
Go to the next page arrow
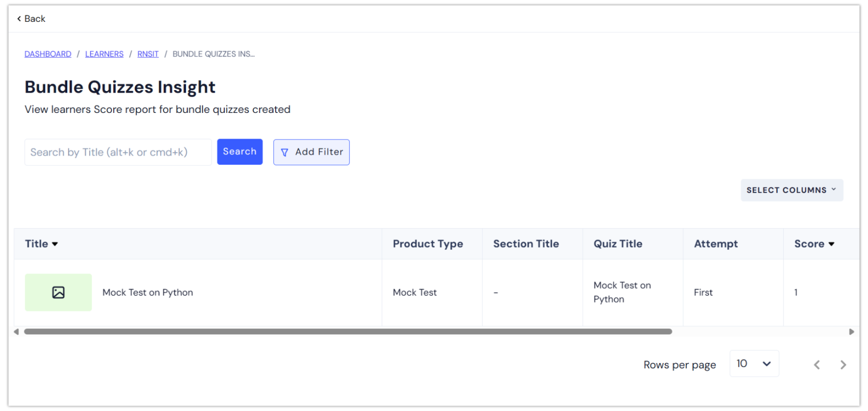pyautogui.click(x=843, y=365)
